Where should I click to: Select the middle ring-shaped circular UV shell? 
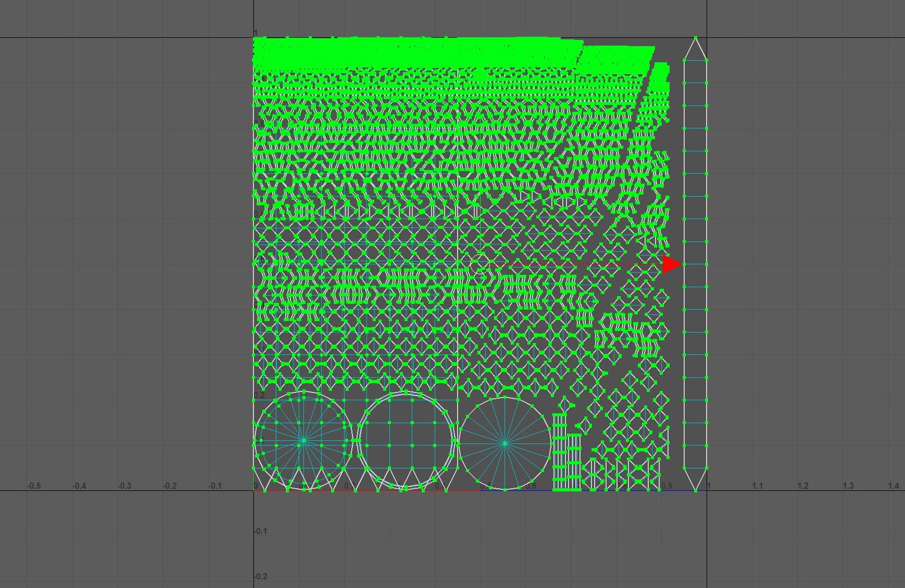(406, 440)
